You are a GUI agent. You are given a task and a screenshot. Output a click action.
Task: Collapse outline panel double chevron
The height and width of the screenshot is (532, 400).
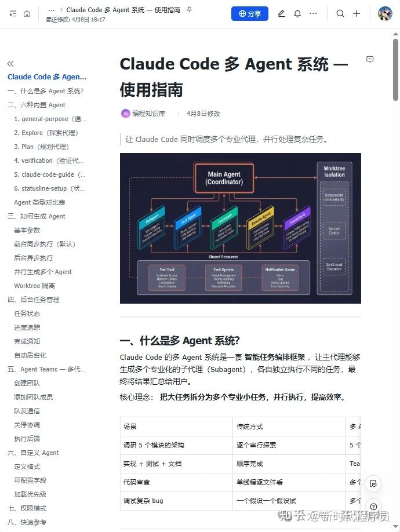click(10, 63)
